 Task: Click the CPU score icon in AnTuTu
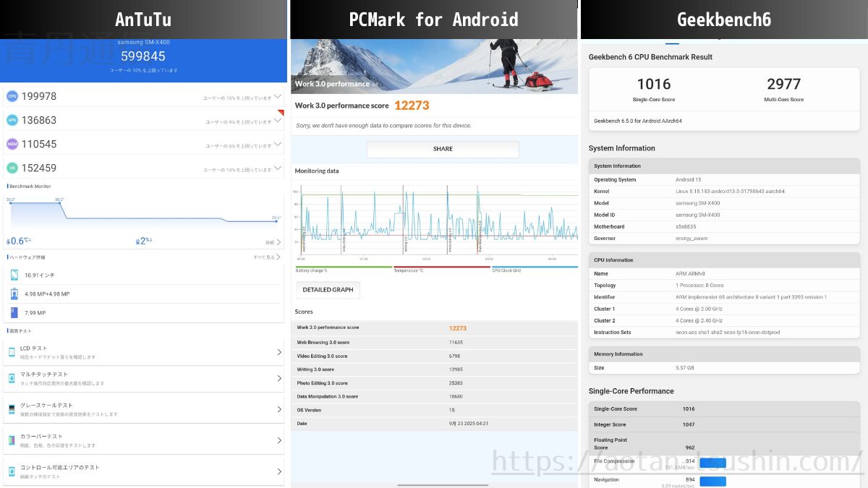12,96
